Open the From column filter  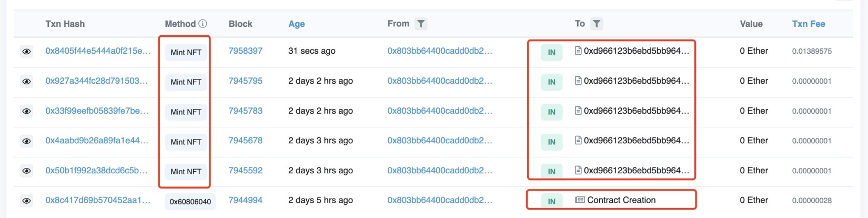click(420, 24)
